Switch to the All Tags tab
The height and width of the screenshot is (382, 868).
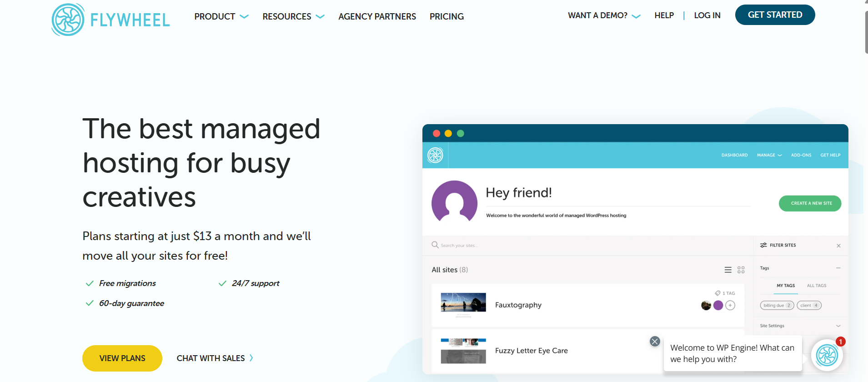coord(817,286)
